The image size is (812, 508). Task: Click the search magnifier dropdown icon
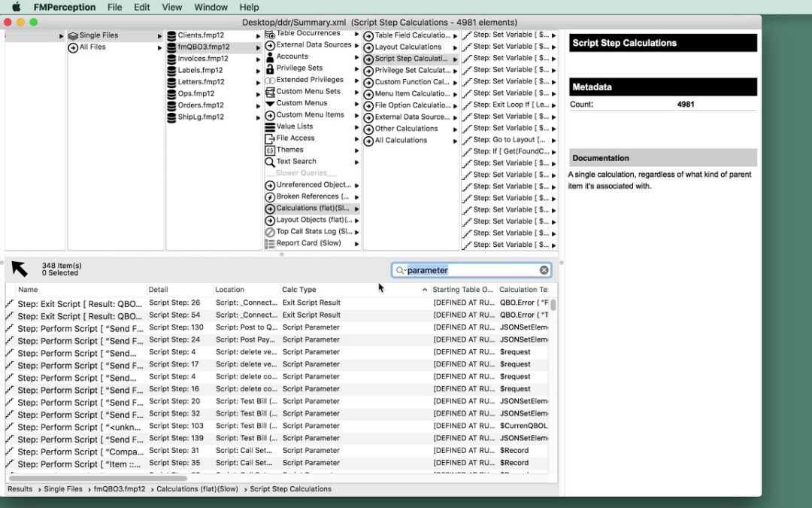(x=400, y=270)
